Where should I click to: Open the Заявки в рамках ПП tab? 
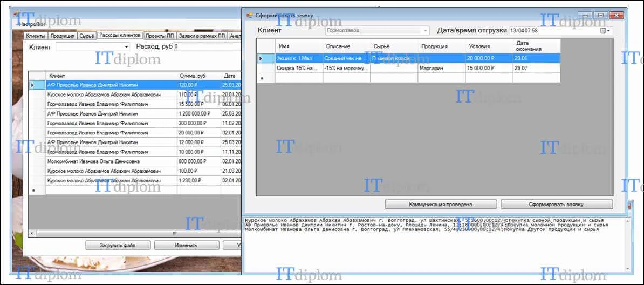pos(202,36)
